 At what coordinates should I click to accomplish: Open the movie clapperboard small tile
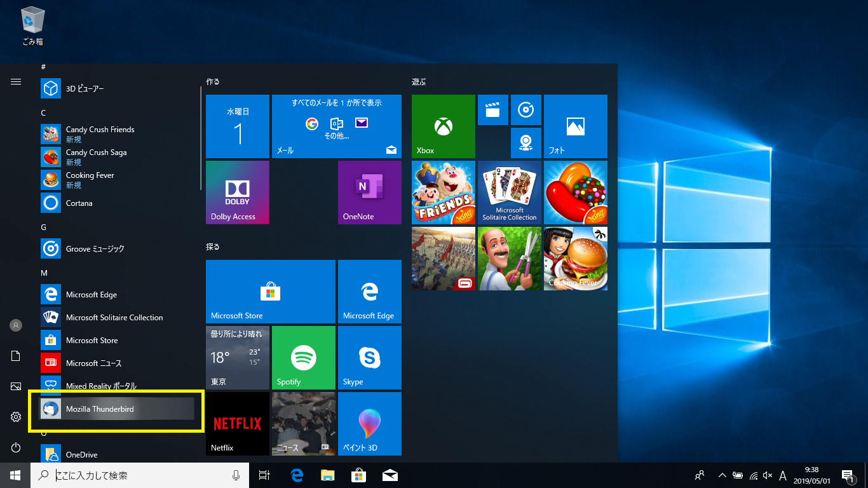tap(493, 110)
